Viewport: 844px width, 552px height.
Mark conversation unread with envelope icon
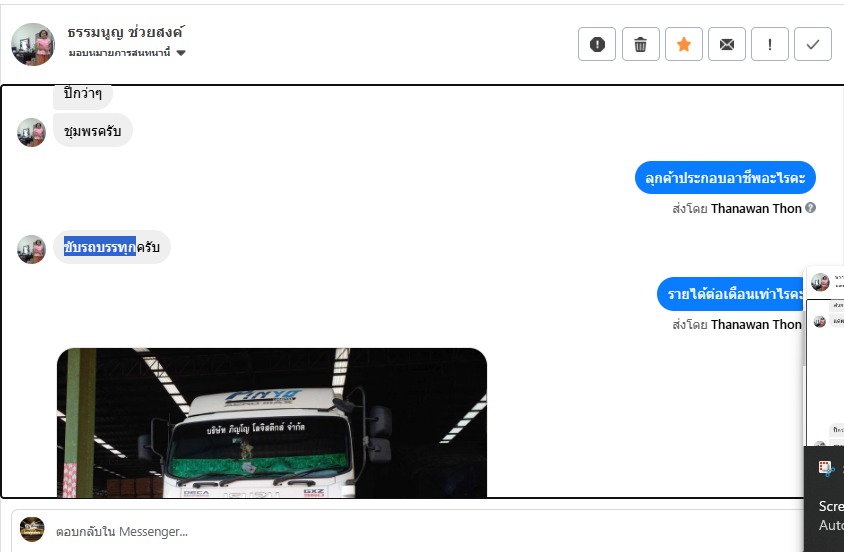pyautogui.click(x=727, y=44)
